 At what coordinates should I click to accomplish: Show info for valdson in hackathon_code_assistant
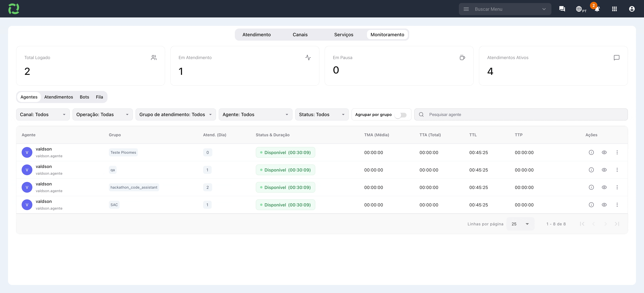591,187
